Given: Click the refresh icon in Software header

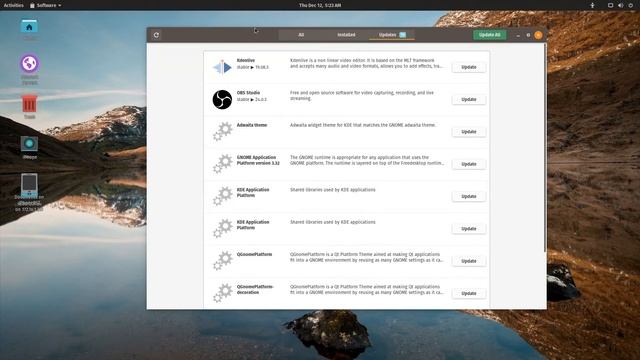Looking at the screenshot, I should 156,35.
